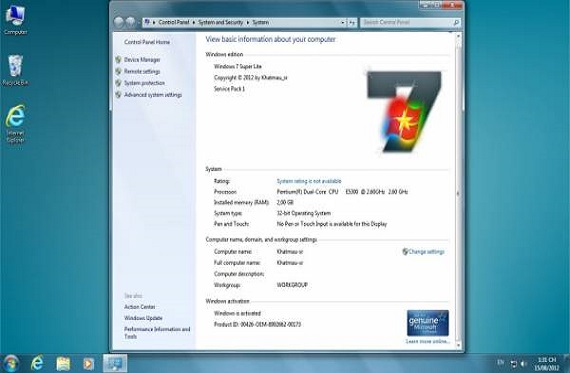Open the address bar history dropdown arrow
Viewport: 570px width, 373px height.
(342, 23)
